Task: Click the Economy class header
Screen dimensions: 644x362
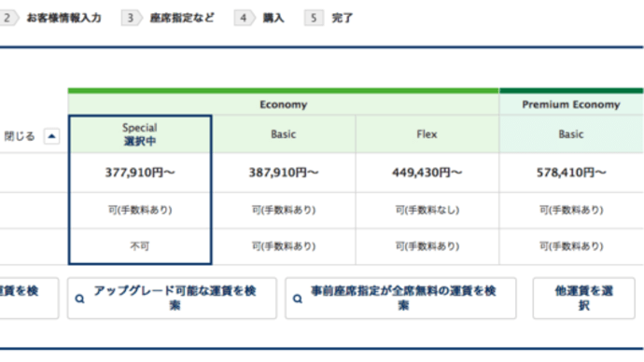Action: [x=284, y=104]
